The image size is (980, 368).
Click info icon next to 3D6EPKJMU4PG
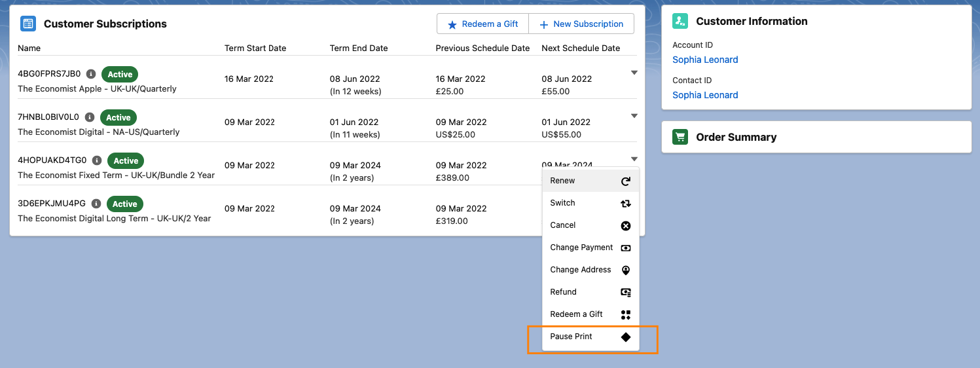(96, 204)
